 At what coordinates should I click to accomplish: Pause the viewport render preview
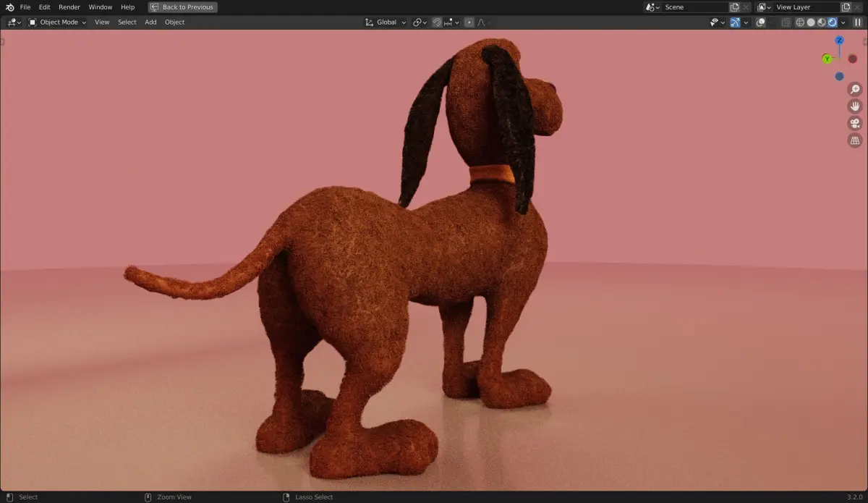[858, 22]
